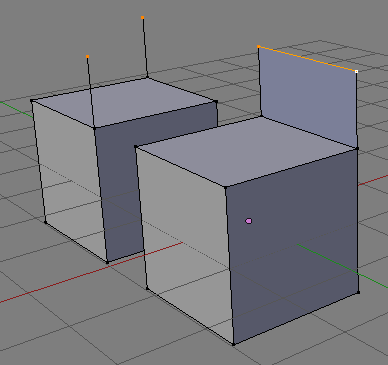The width and height of the screenshot is (388, 365).
Task: Select the pink origin dot on right cube
Action: (249, 221)
